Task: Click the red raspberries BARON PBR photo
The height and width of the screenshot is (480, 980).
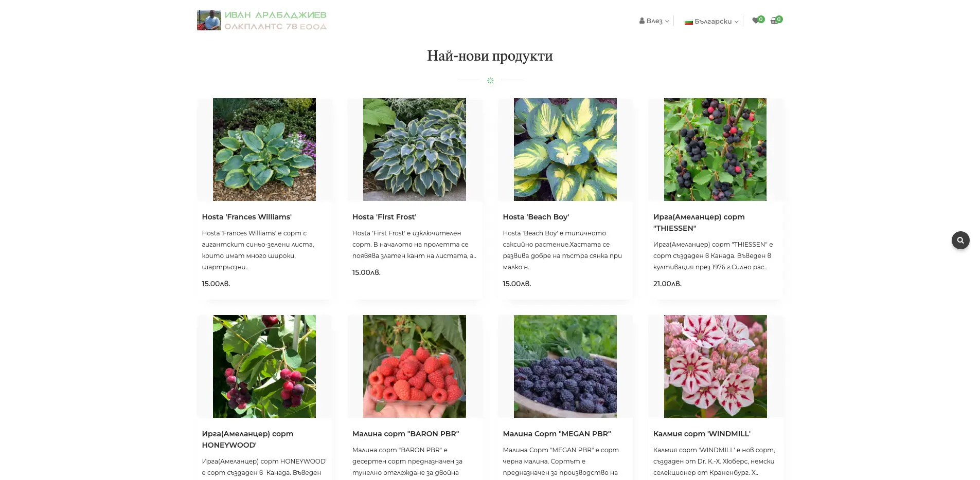Action: coord(415,366)
